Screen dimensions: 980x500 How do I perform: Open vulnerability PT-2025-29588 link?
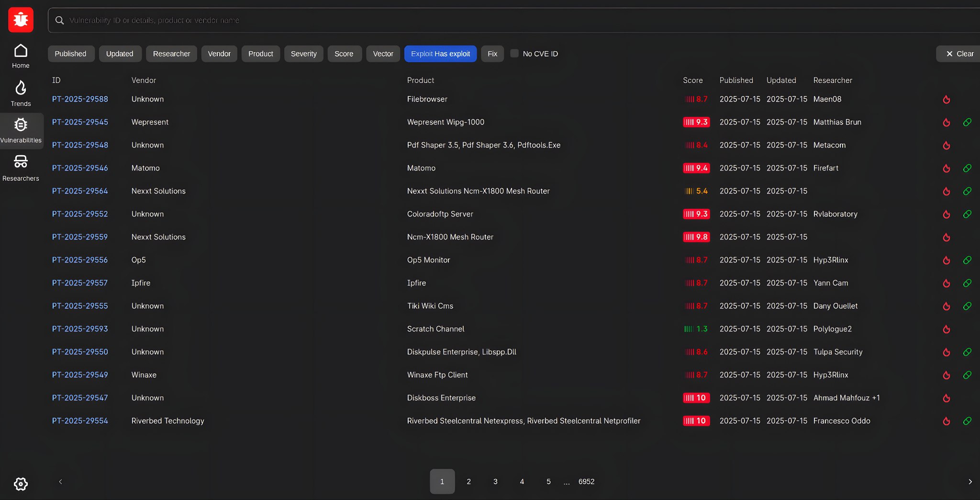click(x=80, y=99)
